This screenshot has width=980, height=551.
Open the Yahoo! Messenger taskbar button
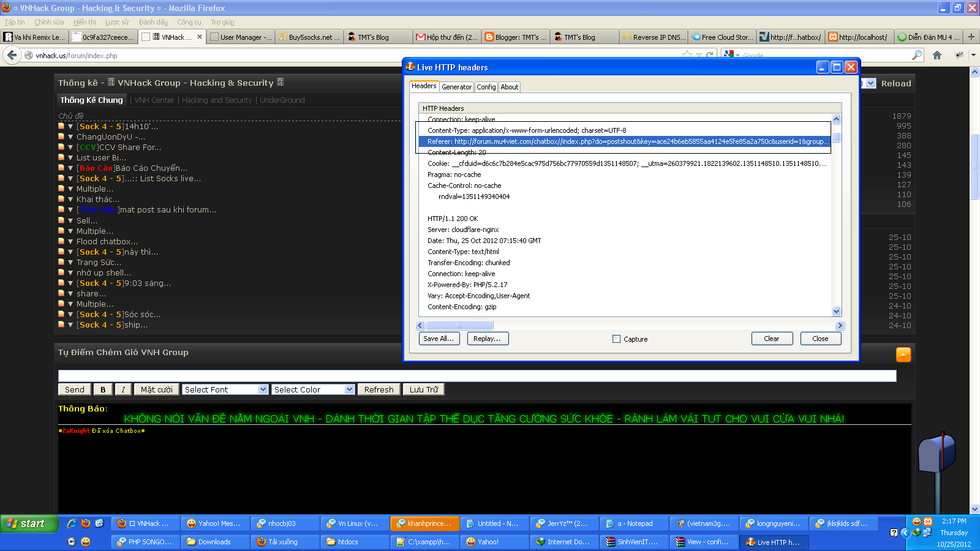click(214, 523)
